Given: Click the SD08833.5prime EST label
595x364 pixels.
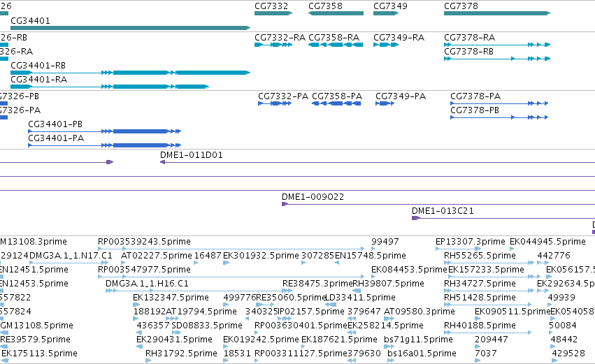Looking at the screenshot, I should [x=207, y=326].
